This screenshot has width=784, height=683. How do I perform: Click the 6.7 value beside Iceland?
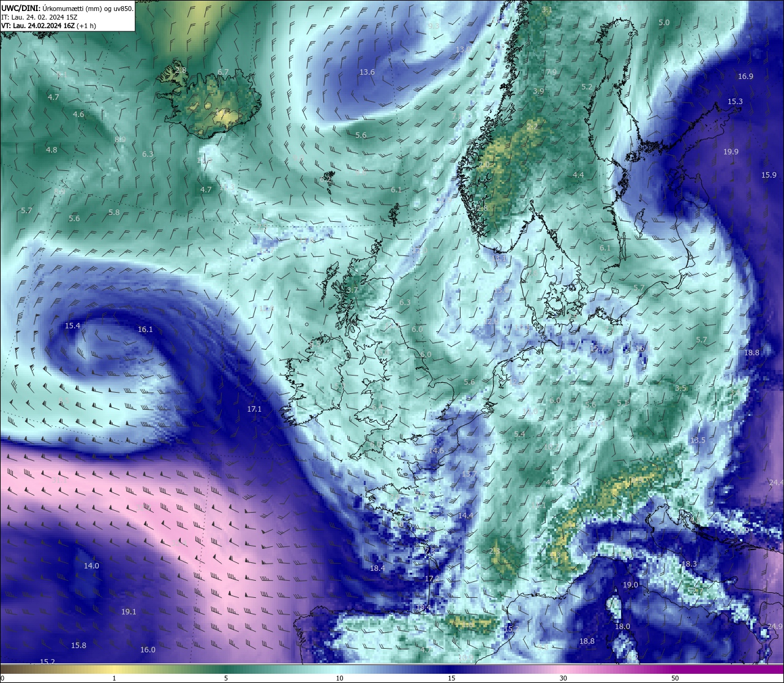[223, 72]
